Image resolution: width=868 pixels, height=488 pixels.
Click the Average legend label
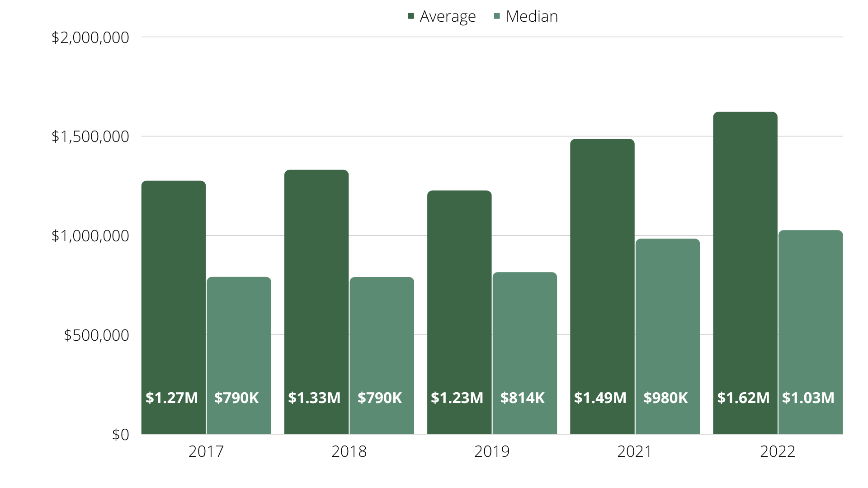pyautogui.click(x=448, y=16)
